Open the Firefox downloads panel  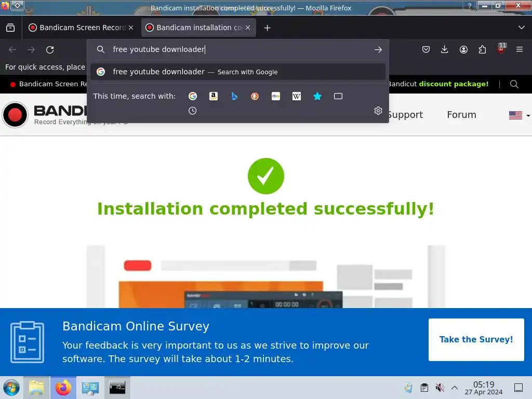(x=445, y=49)
